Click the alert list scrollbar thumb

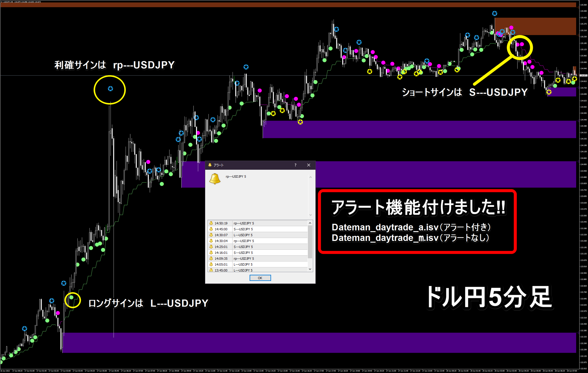pyautogui.click(x=310, y=241)
